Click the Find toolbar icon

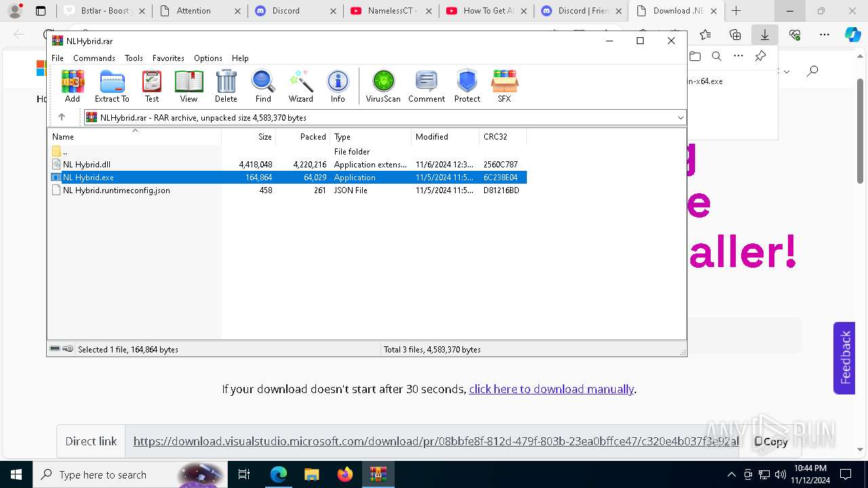tap(263, 86)
